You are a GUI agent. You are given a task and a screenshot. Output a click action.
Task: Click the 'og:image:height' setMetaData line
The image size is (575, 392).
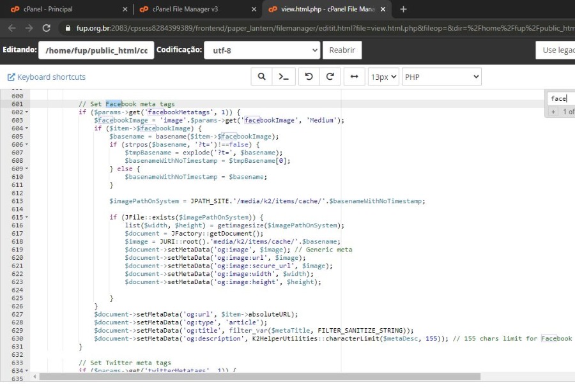223,282
